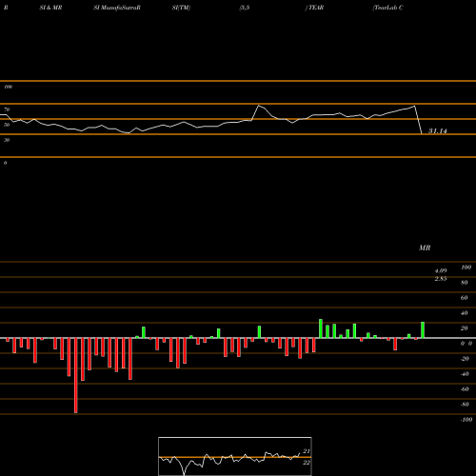
Task: Click the SI MunafaSutraR header text
Action: tap(117, 8)
